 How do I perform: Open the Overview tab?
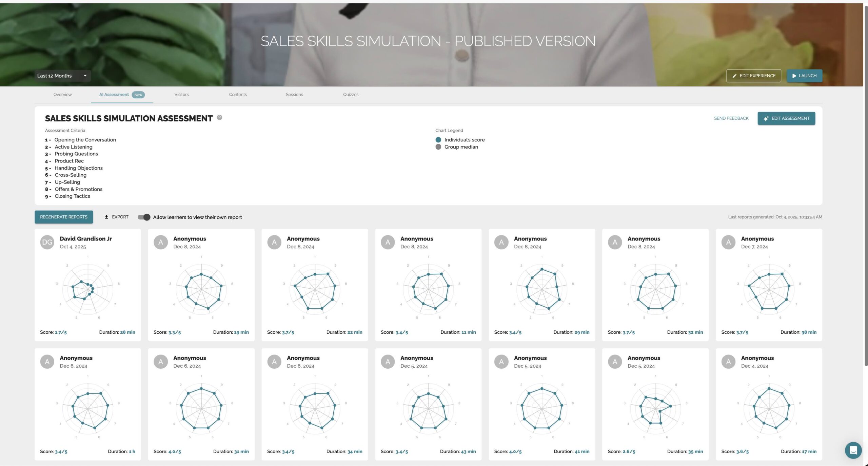(x=62, y=95)
